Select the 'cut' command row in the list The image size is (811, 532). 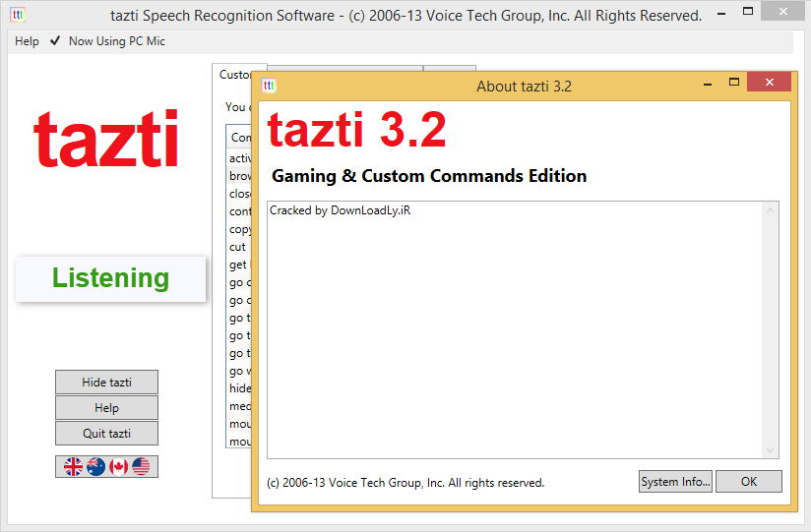(238, 247)
